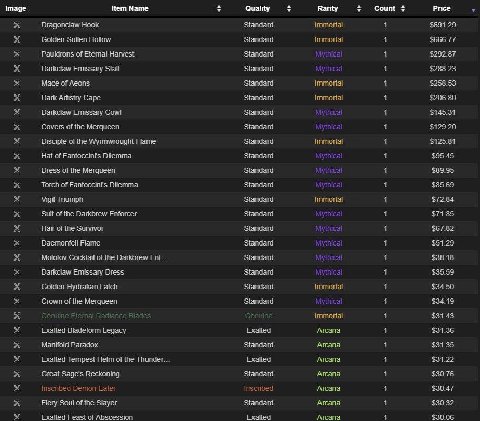Click image icon for Daemonfoil Flame
Screen dimensions: 480x421
17,243
